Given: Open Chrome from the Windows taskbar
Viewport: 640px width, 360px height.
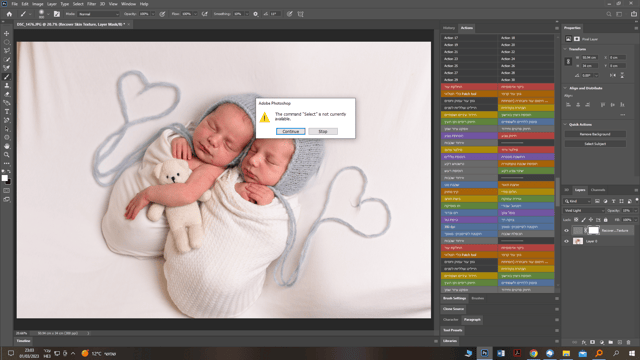Looking at the screenshot, I should pyautogui.click(x=533, y=353).
